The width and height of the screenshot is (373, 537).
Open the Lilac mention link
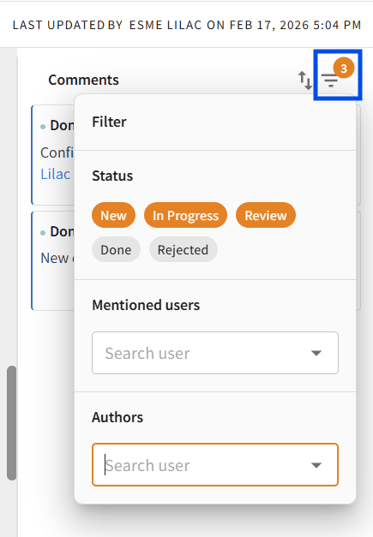click(x=55, y=174)
